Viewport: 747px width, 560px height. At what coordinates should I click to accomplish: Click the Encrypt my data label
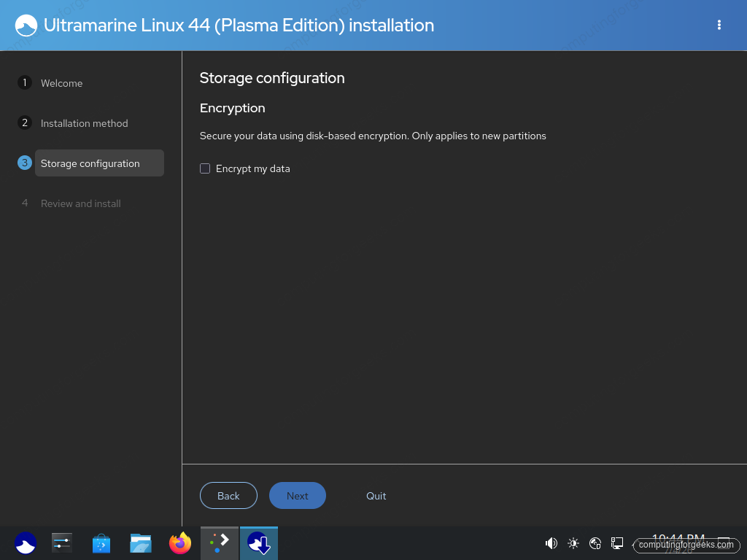pos(253,168)
